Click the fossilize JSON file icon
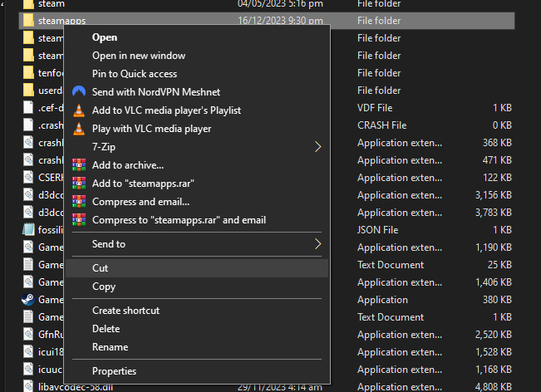 click(28, 229)
